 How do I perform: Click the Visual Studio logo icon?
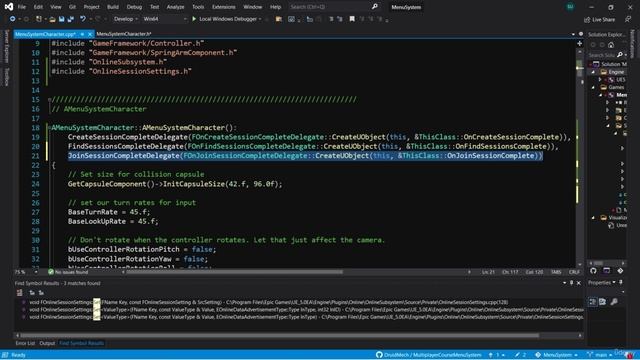pos(8,7)
